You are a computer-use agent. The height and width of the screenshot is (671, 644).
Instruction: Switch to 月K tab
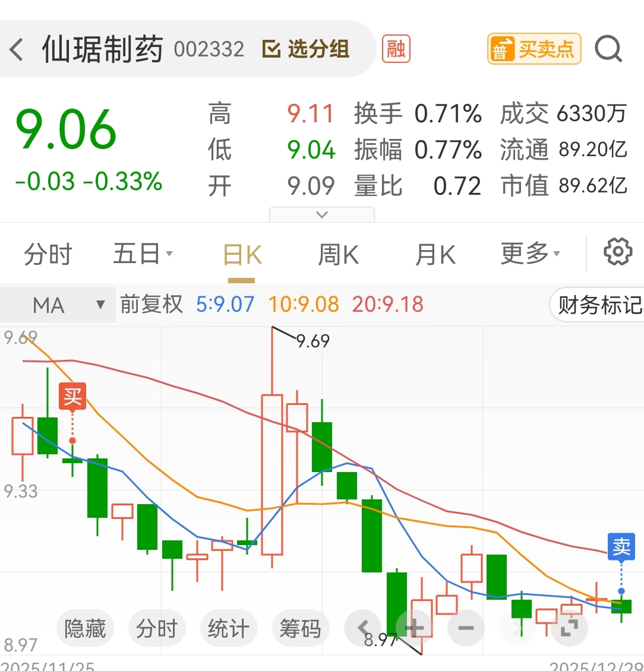[435, 255]
